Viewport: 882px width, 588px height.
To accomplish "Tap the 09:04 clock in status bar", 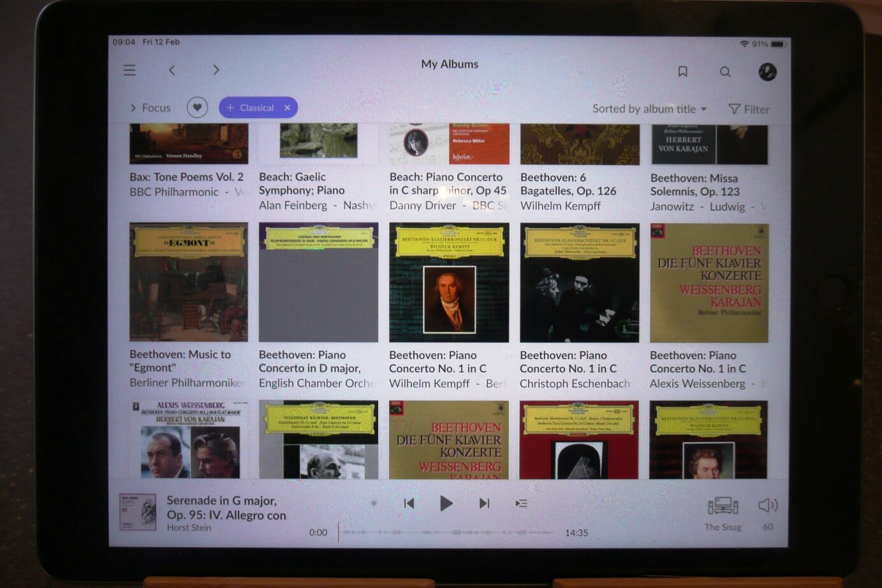I will pos(124,41).
